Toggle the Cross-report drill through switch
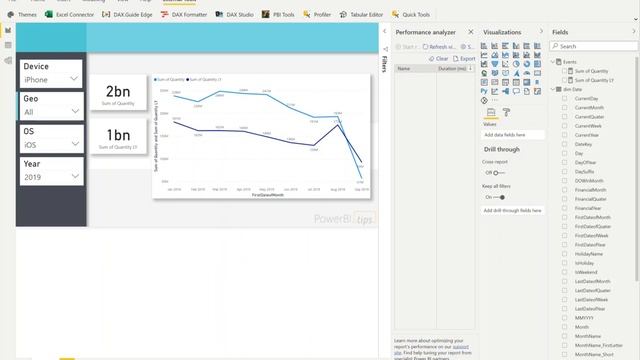640x360 pixels. (x=499, y=173)
